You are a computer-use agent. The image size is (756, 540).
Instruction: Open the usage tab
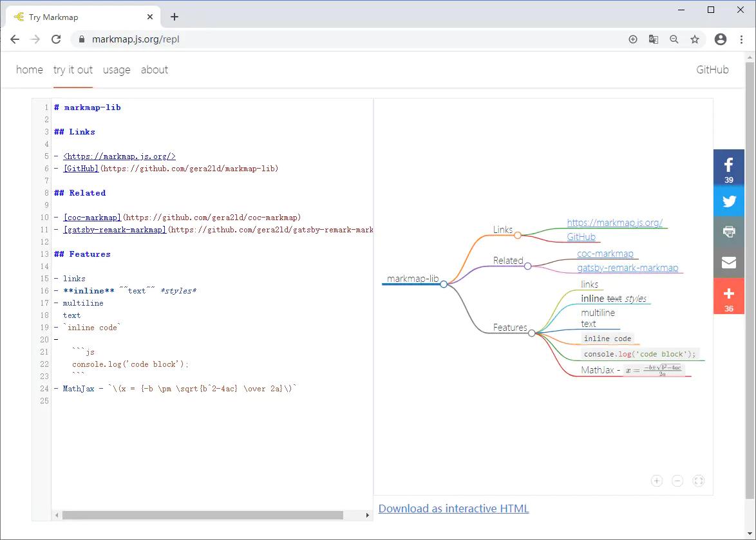click(117, 70)
